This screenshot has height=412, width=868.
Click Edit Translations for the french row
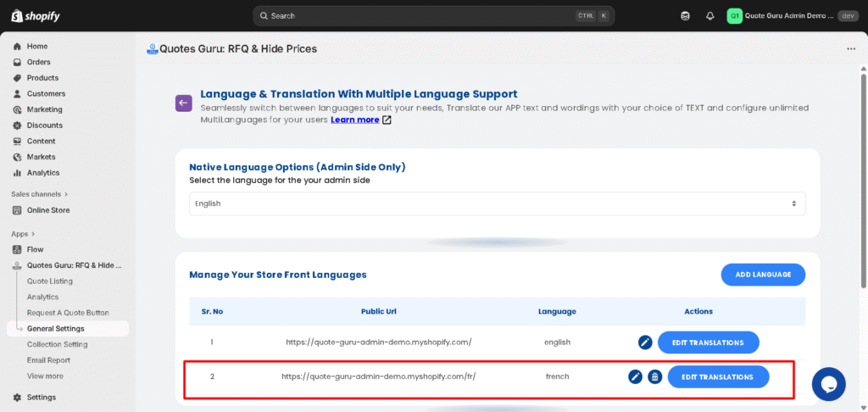(x=718, y=376)
